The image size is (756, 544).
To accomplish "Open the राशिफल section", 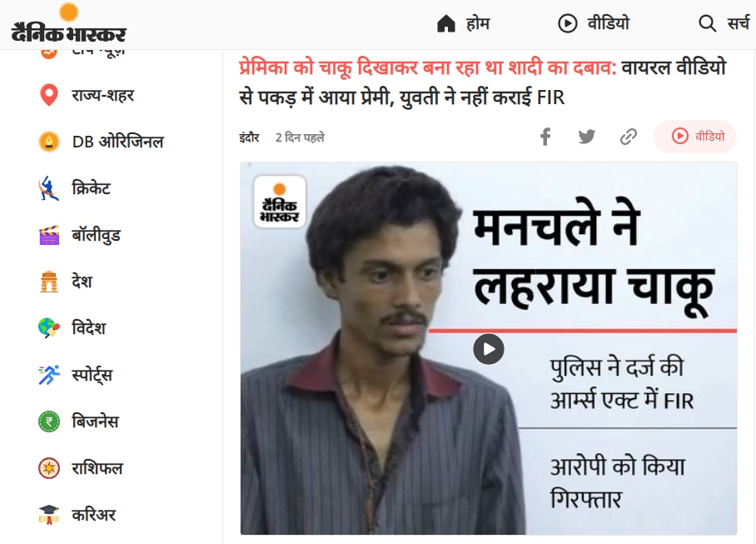I will point(97,468).
